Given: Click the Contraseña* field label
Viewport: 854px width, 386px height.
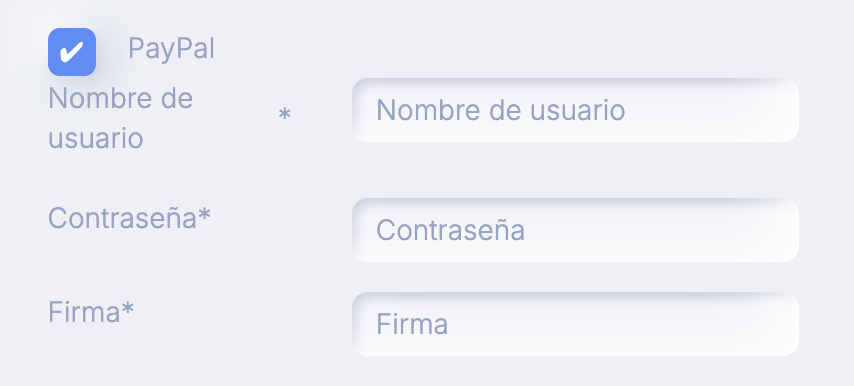Looking at the screenshot, I should pyautogui.click(x=129, y=218).
